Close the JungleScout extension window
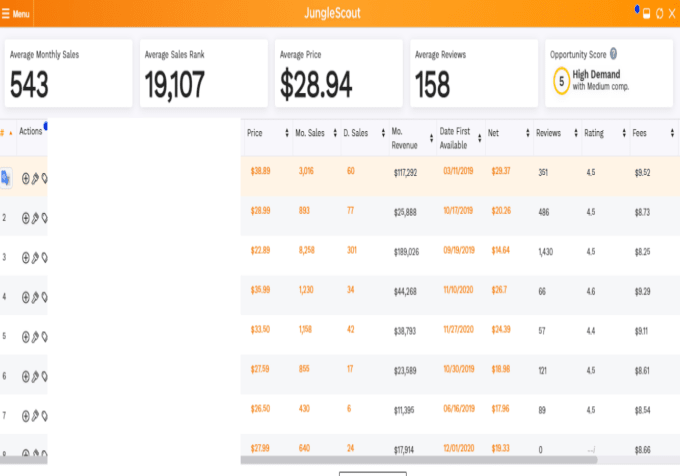This screenshot has height=476, width=680. click(672, 14)
